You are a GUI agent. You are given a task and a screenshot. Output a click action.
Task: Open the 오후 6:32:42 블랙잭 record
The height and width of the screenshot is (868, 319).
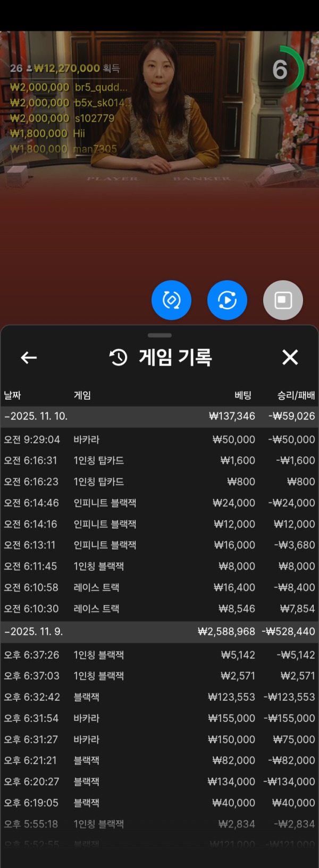point(159,697)
